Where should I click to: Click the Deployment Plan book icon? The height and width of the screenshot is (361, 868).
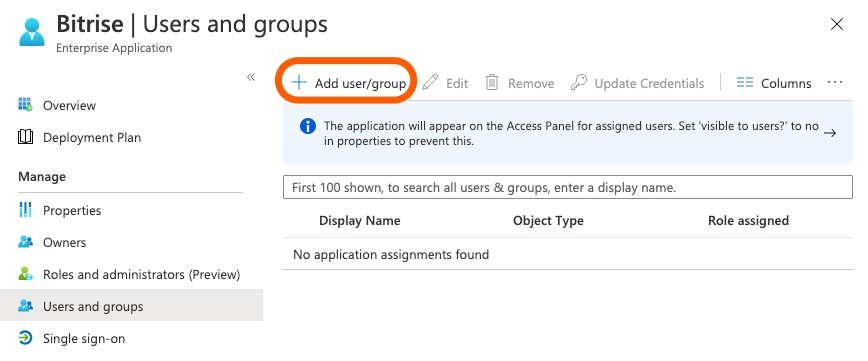25,137
